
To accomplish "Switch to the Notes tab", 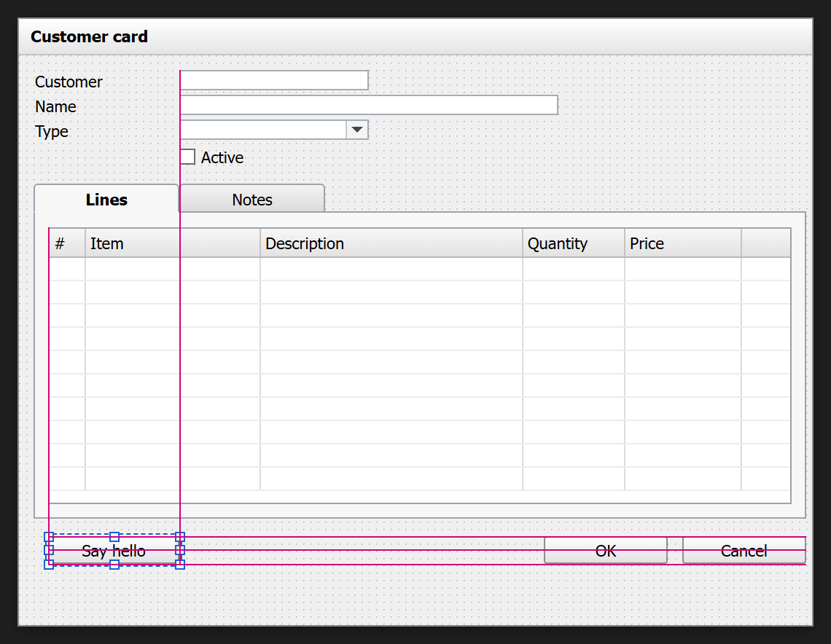I will point(252,199).
